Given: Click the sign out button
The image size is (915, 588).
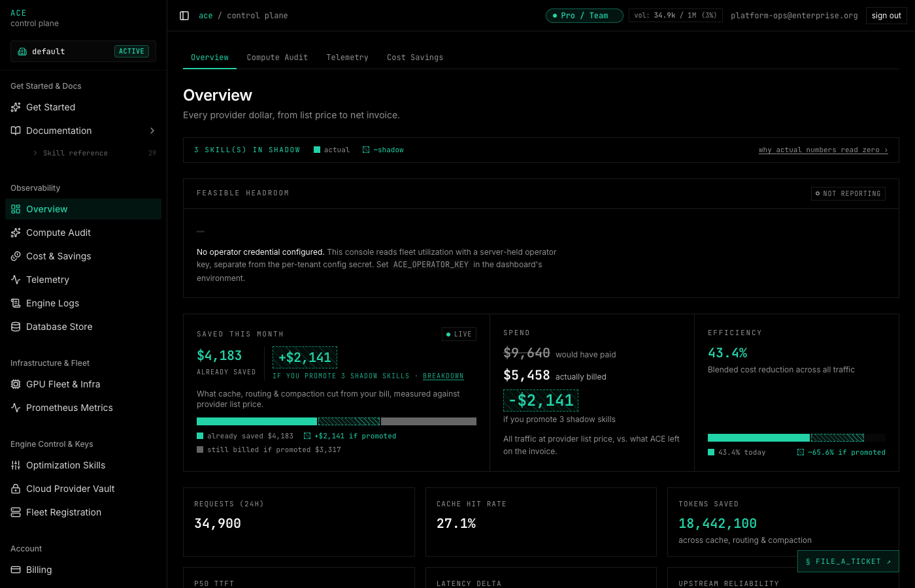Looking at the screenshot, I should (x=886, y=16).
